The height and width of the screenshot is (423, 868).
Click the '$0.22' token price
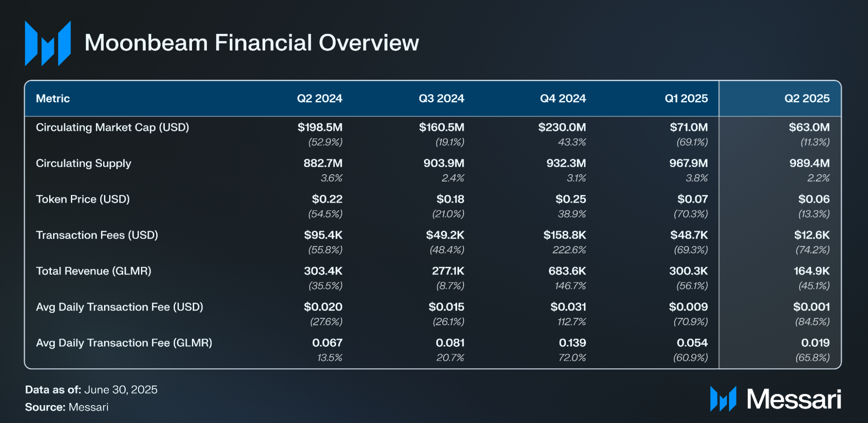[327, 199]
